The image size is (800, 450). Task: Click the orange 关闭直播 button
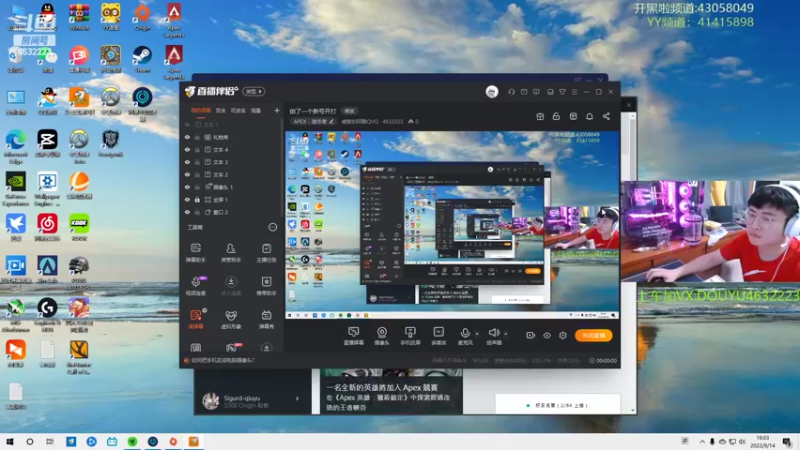click(x=594, y=336)
